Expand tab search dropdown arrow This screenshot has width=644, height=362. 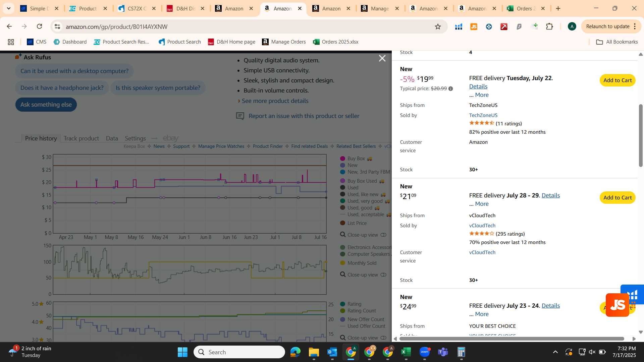pos(9,8)
